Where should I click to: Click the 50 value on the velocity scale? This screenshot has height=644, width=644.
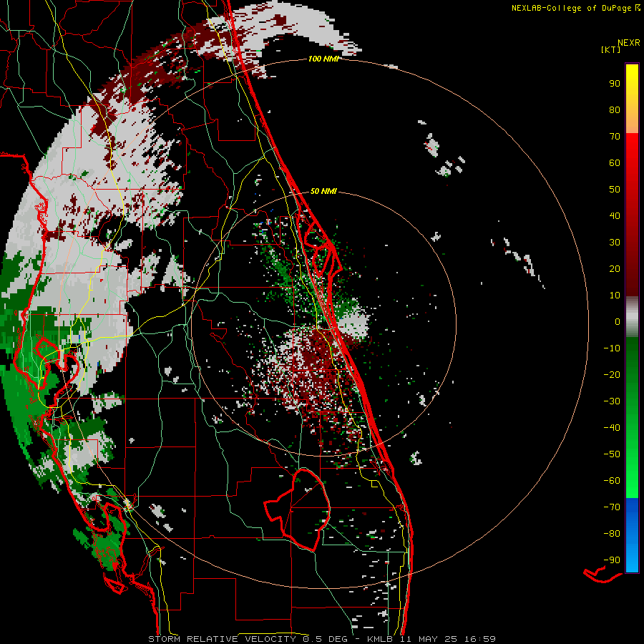point(615,190)
